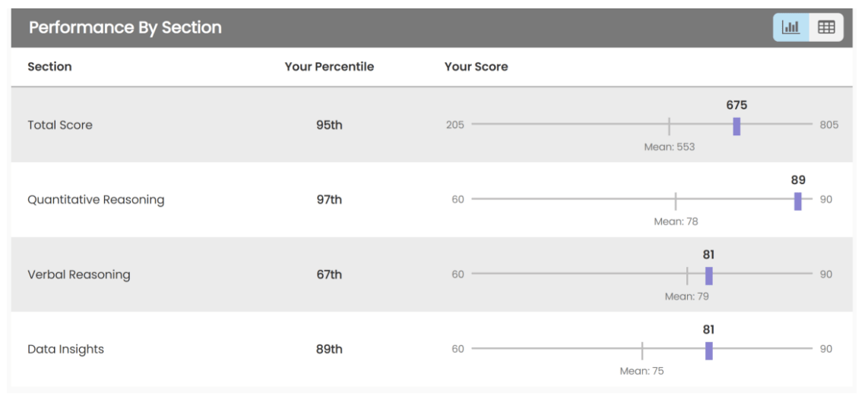Select the Total Score row label

pos(60,125)
